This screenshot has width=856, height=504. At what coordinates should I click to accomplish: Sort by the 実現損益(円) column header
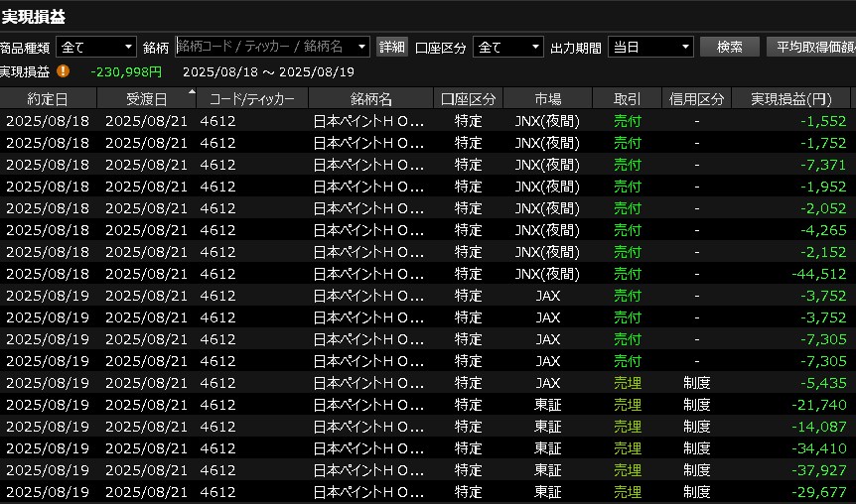pos(790,98)
